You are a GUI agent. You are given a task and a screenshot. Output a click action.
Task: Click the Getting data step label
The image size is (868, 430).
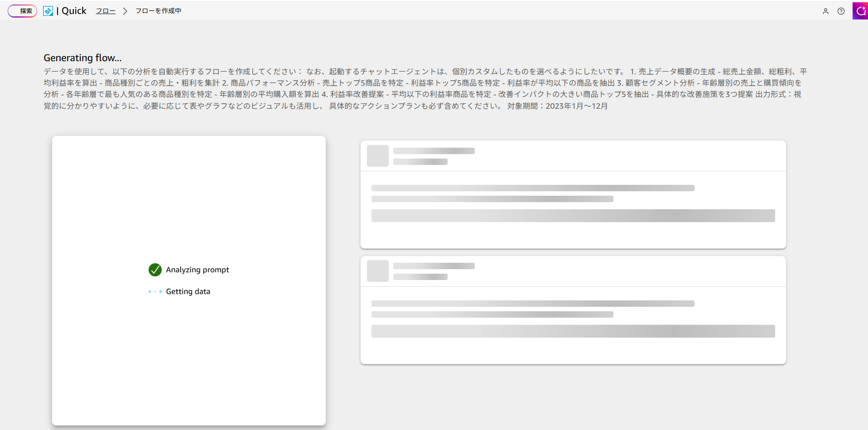[x=188, y=291]
